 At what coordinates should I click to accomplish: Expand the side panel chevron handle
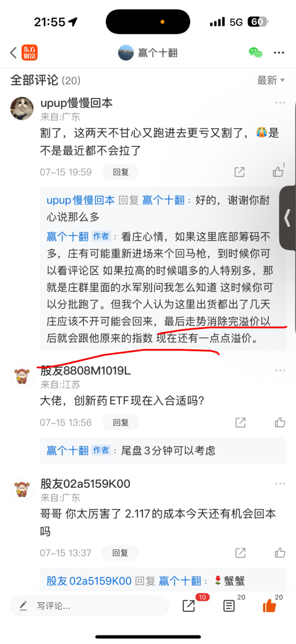[x=288, y=218]
